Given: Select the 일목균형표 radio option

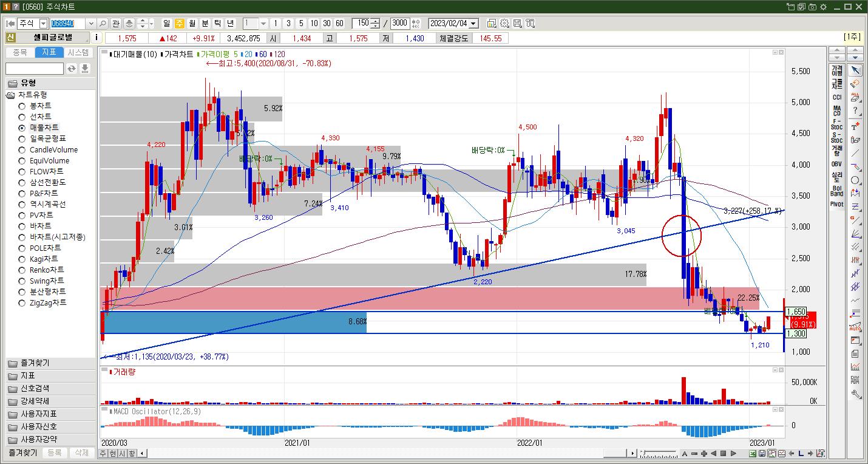Looking at the screenshot, I should coord(22,138).
